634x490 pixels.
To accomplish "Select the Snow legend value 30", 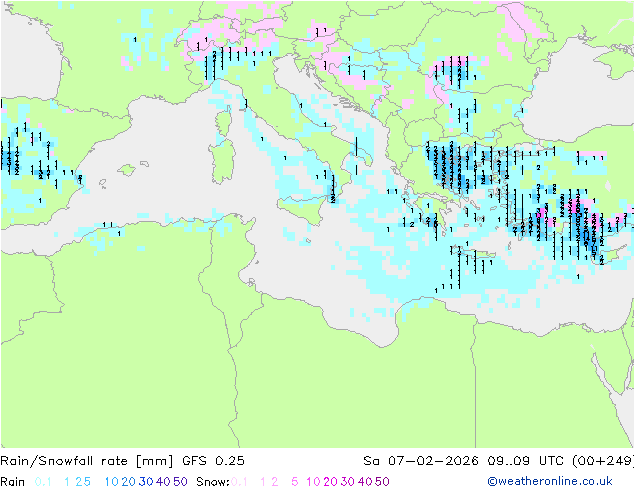I will click(348, 482).
